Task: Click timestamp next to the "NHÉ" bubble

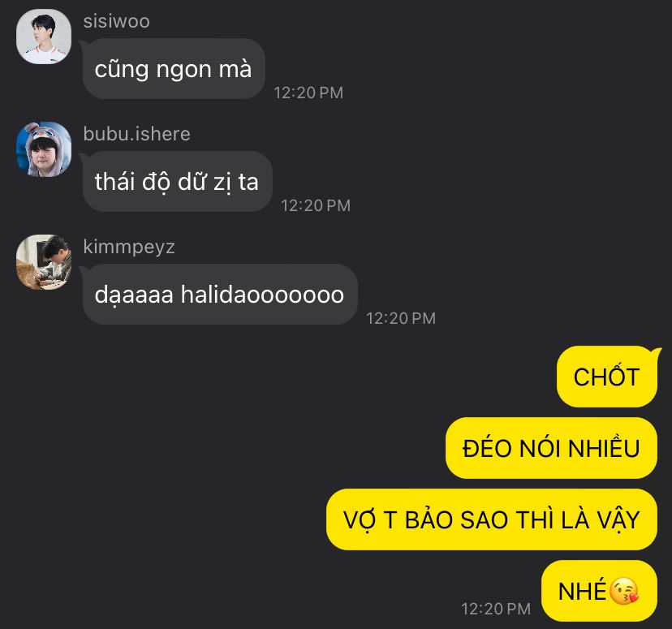Action: 496,609
